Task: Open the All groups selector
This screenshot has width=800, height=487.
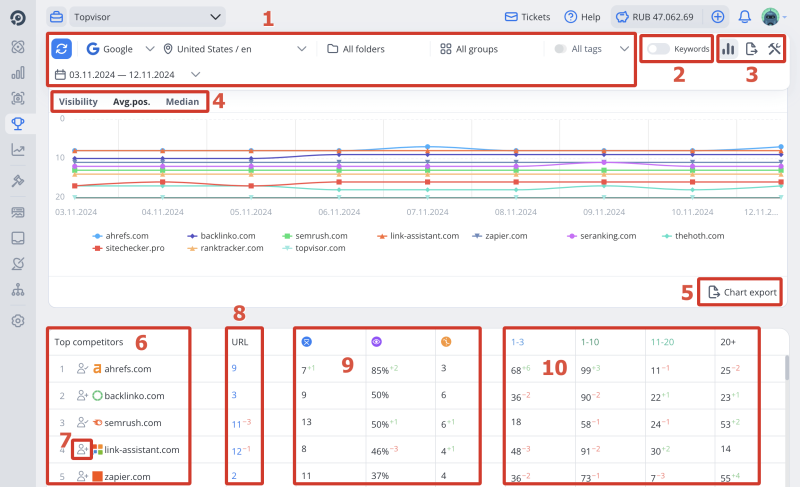Action: coord(469,48)
